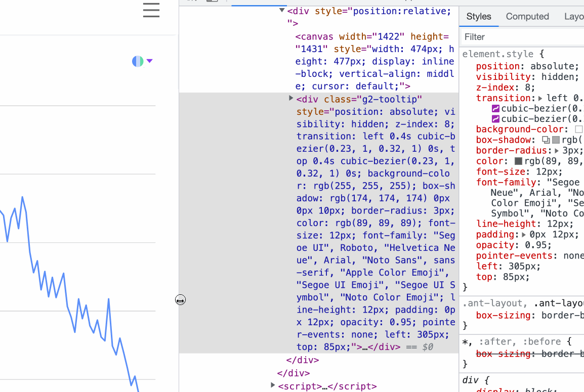Click the blue-green theme circle icon
The width and height of the screenshot is (584, 392).
click(x=138, y=61)
